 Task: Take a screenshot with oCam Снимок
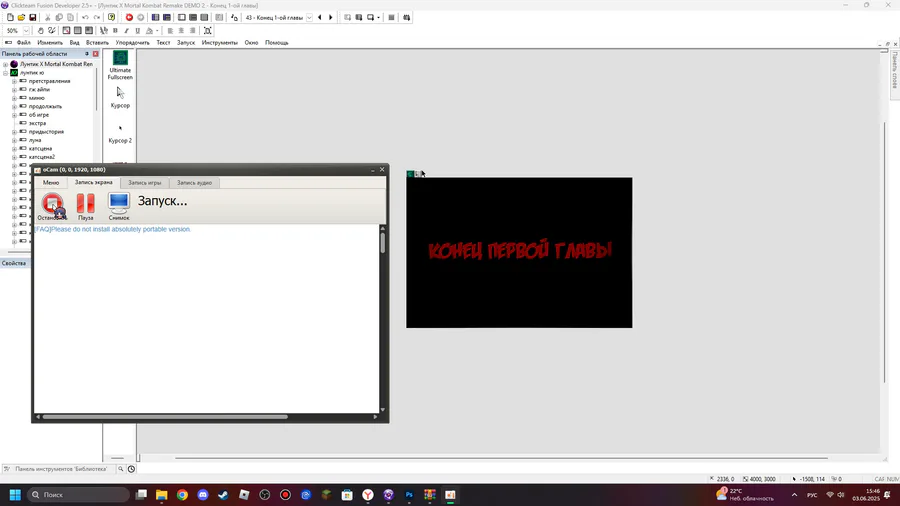[x=119, y=207]
